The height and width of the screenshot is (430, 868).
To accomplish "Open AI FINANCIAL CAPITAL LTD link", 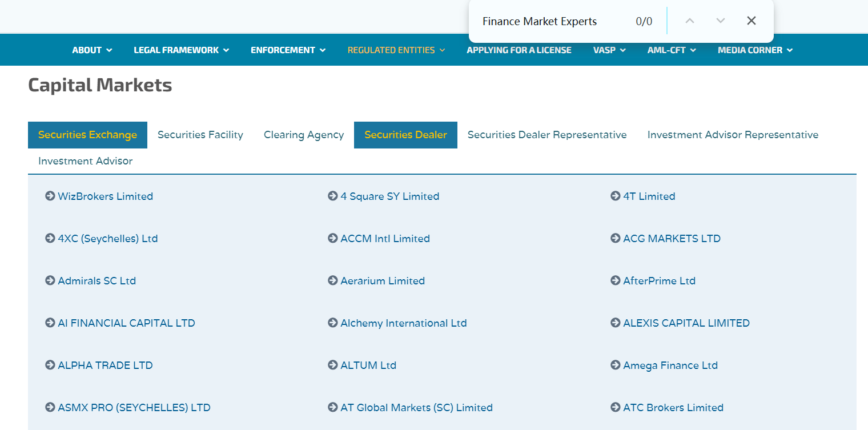I will (x=127, y=323).
